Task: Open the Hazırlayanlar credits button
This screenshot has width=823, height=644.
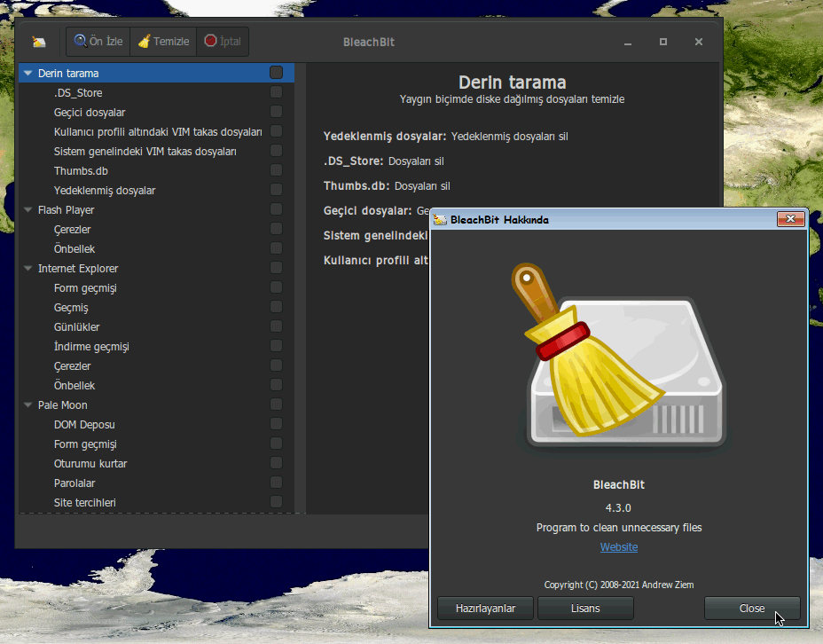Action: coord(485,609)
